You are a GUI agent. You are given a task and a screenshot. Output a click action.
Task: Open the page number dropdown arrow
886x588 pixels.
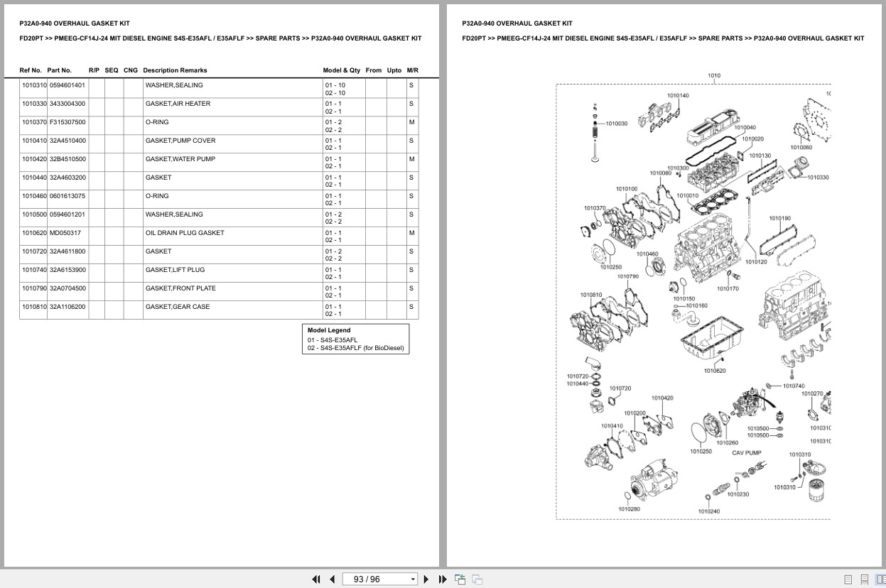pyautogui.click(x=413, y=579)
